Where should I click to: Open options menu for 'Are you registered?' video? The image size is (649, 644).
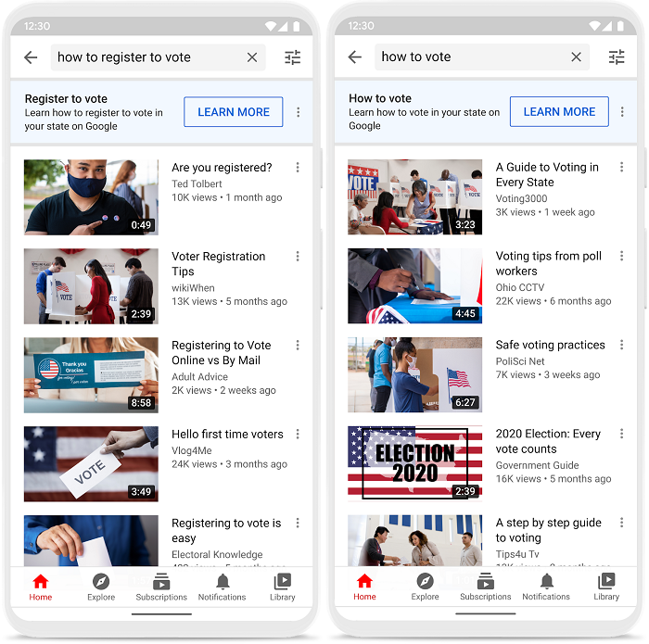[298, 167]
